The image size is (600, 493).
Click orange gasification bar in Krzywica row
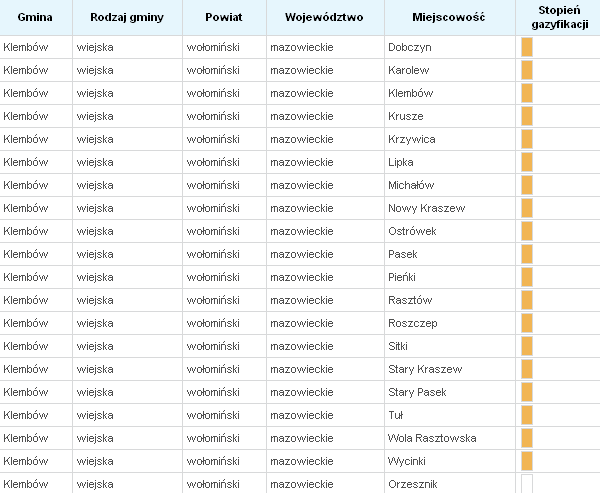tap(527, 139)
